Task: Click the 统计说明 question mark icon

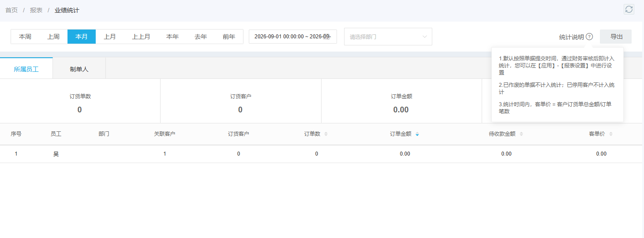Action: (589, 37)
